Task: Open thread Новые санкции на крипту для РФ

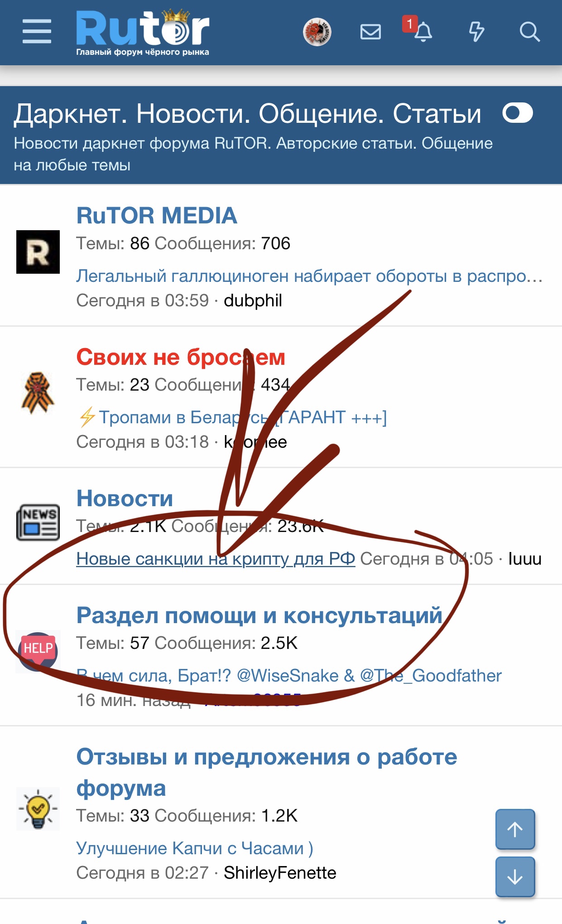Action: [216, 559]
